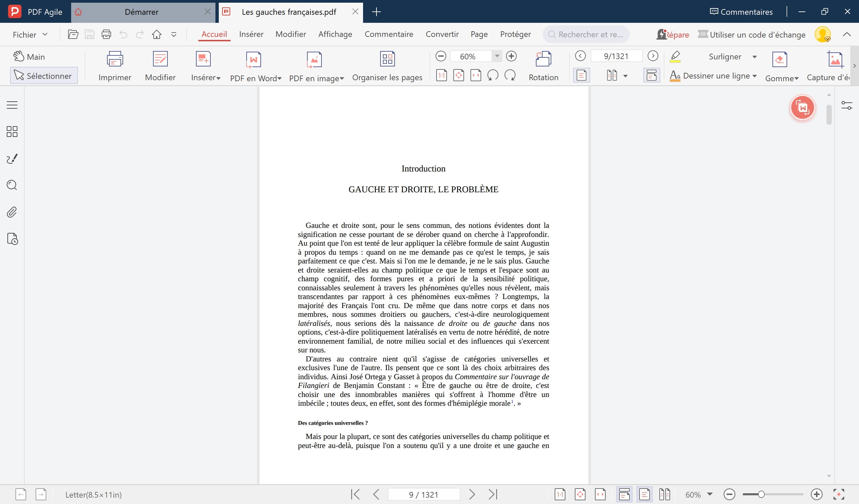Screen dimensions: 859x504
Task: Set actual size view in ribbon
Action: tap(442, 75)
